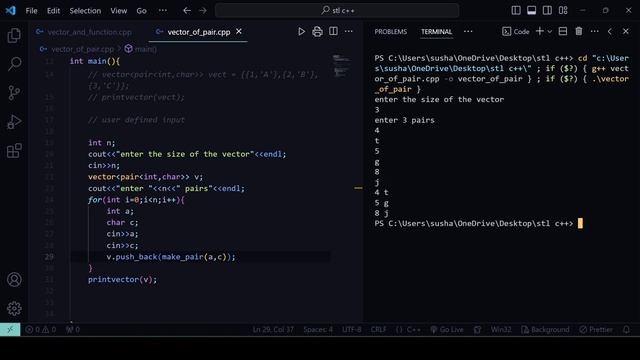
Task: Click main() symbol in breadcrumb
Action: [141, 49]
